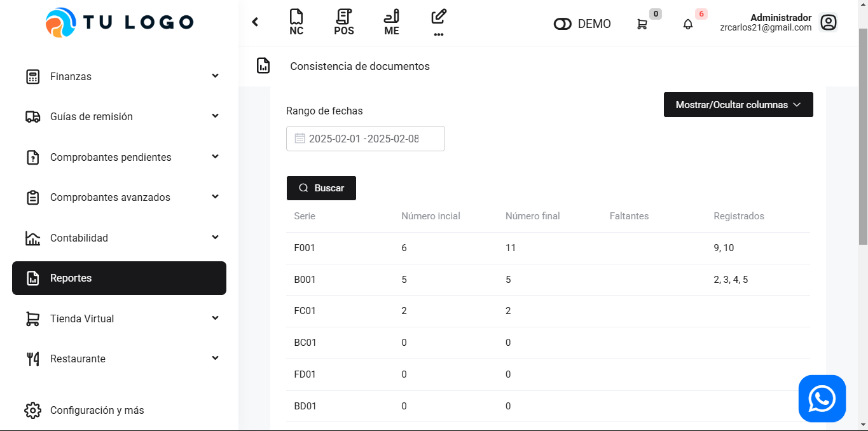Expand the Contabilidad section
This screenshot has width=868, height=431.
(119, 238)
